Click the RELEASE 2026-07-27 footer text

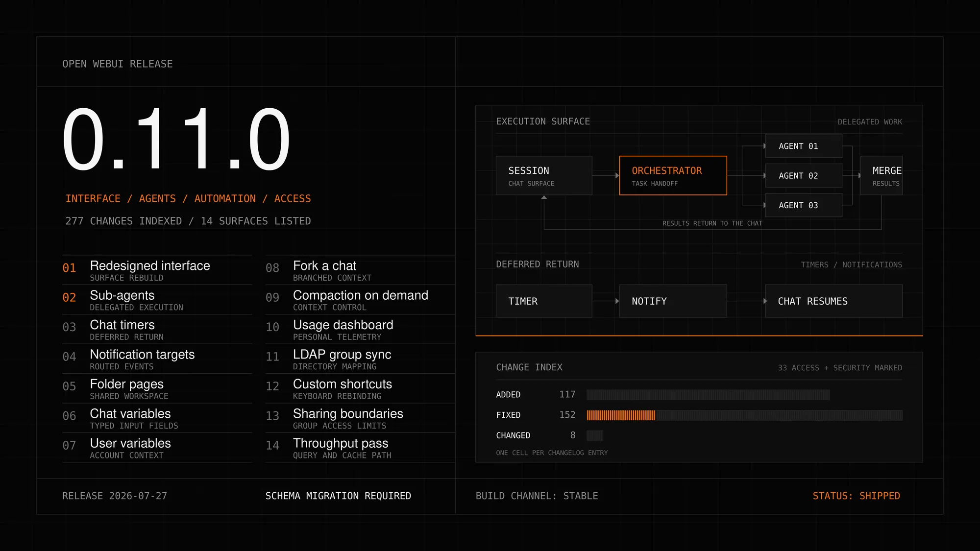[115, 496]
